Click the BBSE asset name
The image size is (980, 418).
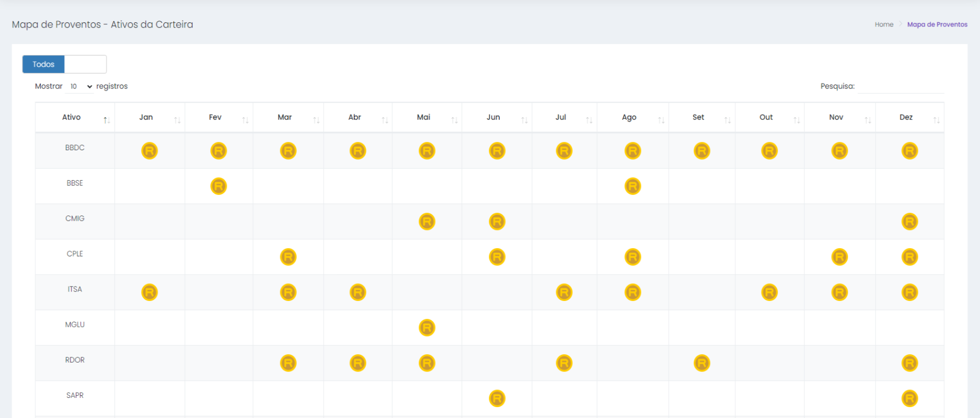pos(75,183)
